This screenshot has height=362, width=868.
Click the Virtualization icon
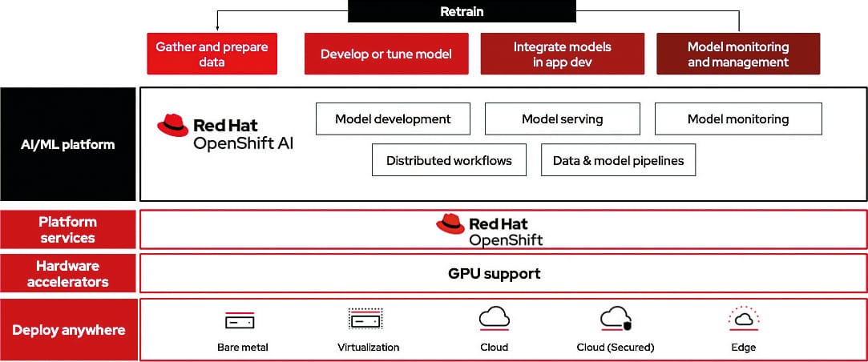point(365,320)
